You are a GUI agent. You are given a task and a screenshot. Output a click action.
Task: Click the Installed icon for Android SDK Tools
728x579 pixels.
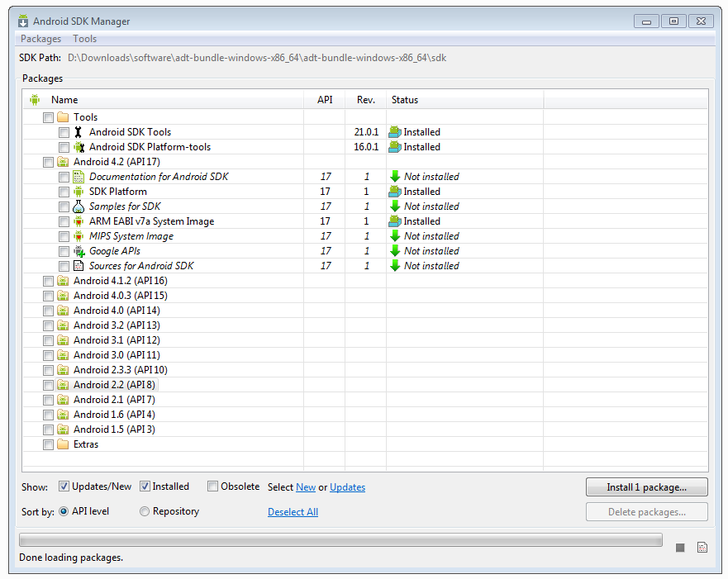pyautogui.click(x=395, y=132)
